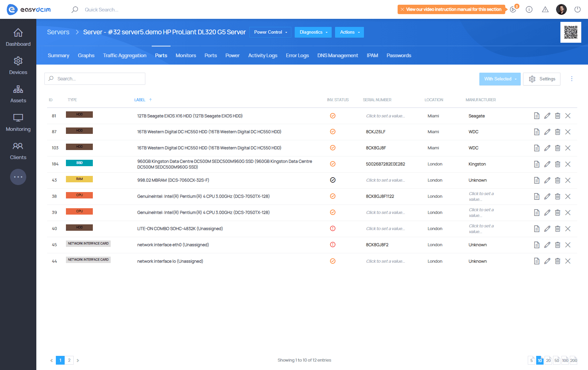Set serial number for Seagate EXOS HDD
The image size is (588, 370).
(x=385, y=116)
